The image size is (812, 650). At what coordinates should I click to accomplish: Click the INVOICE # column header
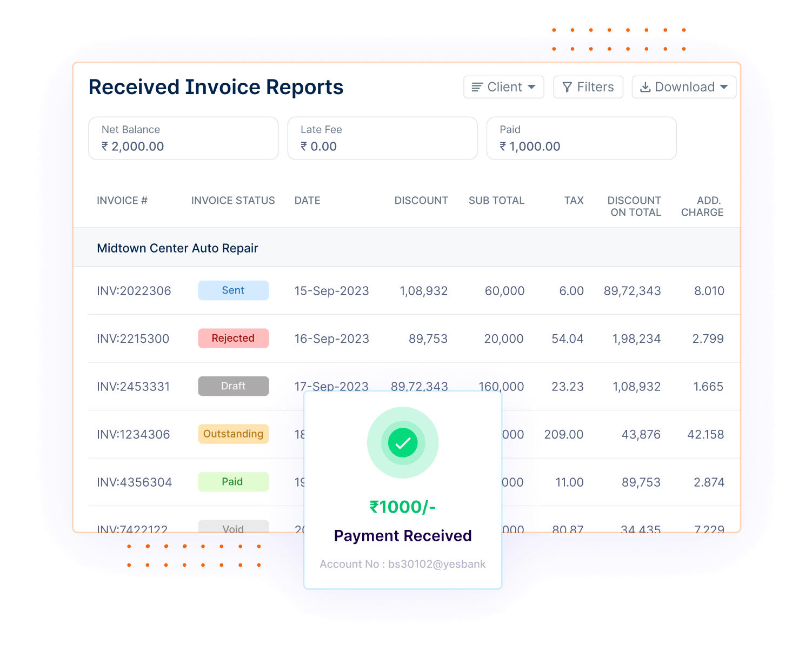122,201
